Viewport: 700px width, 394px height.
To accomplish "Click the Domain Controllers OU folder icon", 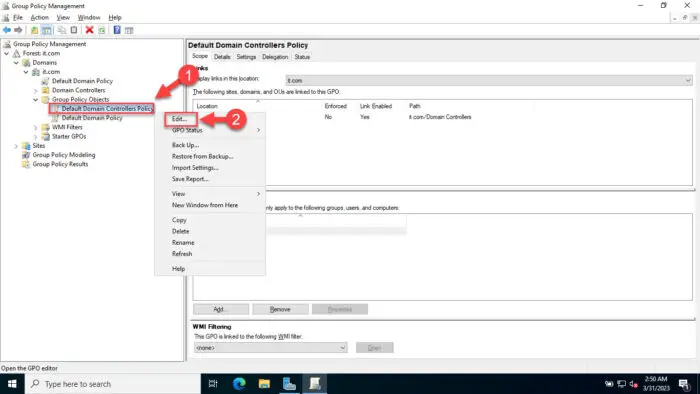I will (46, 90).
